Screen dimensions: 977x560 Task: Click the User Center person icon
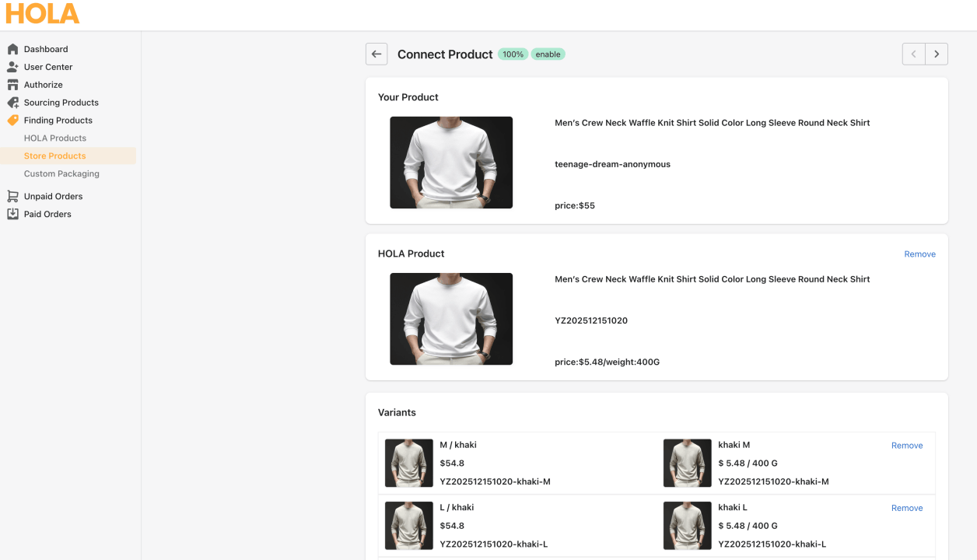click(x=12, y=67)
